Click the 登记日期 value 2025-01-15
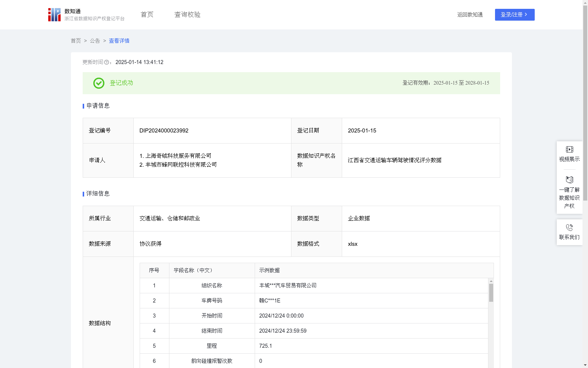 click(362, 131)
